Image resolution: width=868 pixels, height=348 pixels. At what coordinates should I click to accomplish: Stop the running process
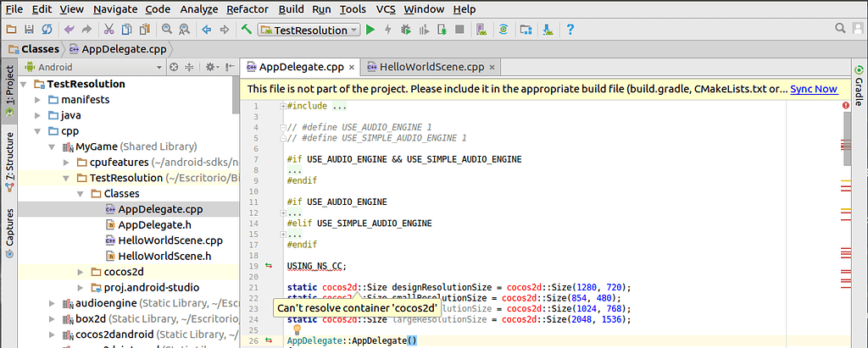pos(459,30)
